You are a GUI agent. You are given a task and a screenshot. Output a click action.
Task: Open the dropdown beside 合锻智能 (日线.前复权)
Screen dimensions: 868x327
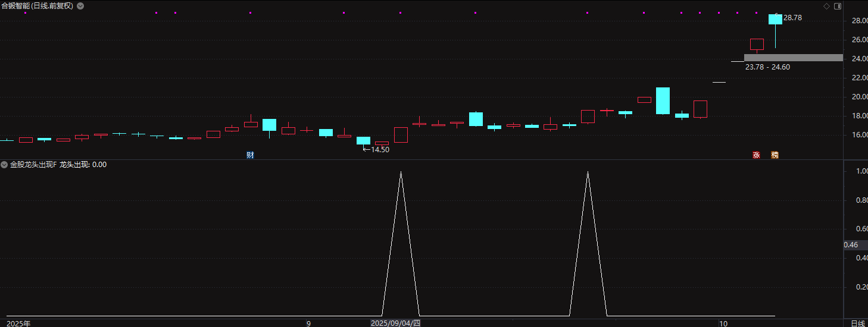click(80, 6)
